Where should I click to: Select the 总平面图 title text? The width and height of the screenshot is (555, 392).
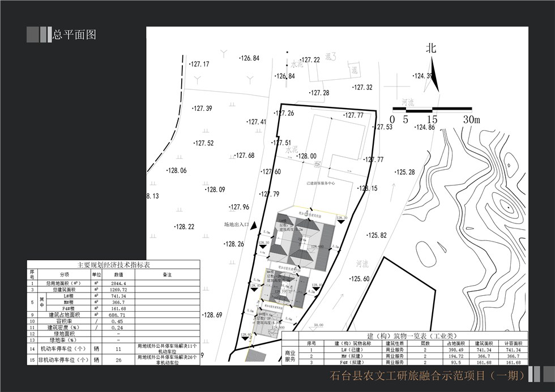pyautogui.click(x=75, y=35)
